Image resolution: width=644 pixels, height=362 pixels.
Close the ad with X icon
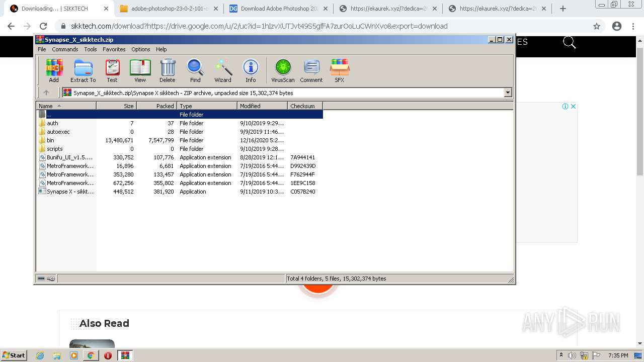pos(573,106)
